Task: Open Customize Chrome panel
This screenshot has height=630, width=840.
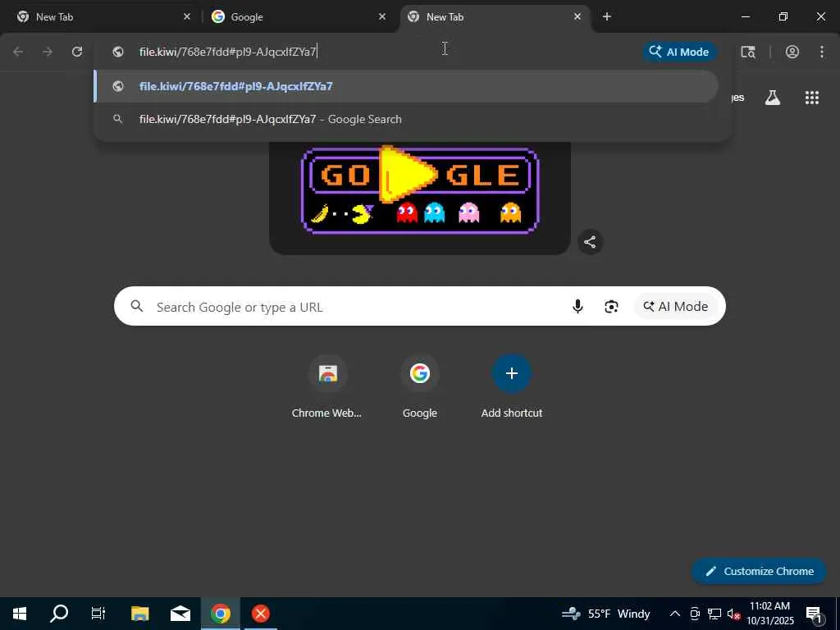Action: click(759, 571)
